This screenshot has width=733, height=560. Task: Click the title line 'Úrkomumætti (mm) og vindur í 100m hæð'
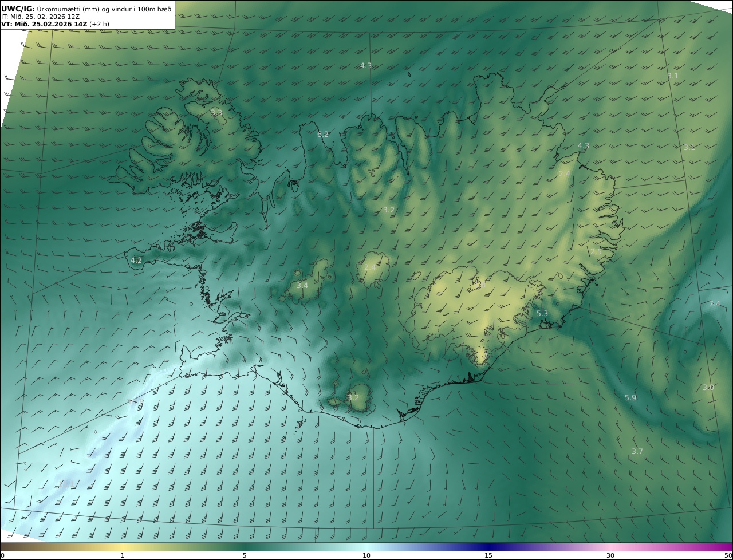[x=104, y=9]
